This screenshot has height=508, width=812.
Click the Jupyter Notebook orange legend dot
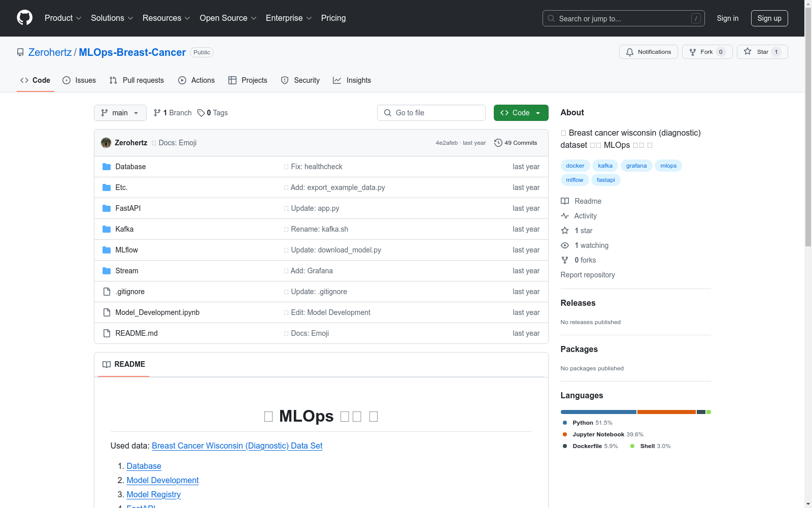pyautogui.click(x=565, y=434)
